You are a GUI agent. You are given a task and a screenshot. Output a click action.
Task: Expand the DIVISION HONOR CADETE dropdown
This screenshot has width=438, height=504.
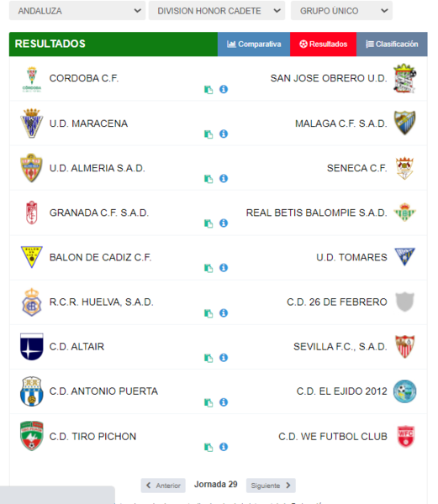[217, 11]
